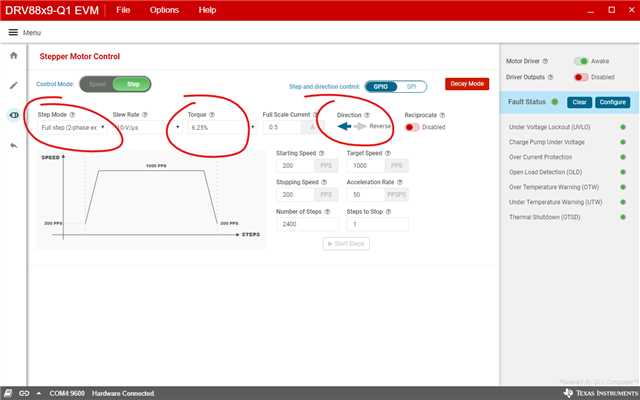Toggle the Reciprocate Disabled switch
Screen dimensions: 640x400
click(x=412, y=127)
